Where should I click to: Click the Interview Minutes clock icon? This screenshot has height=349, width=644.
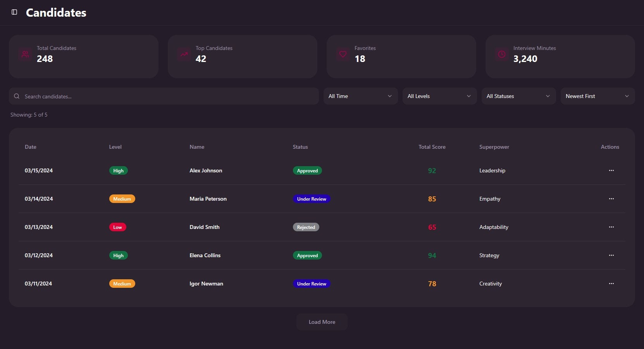(501, 54)
